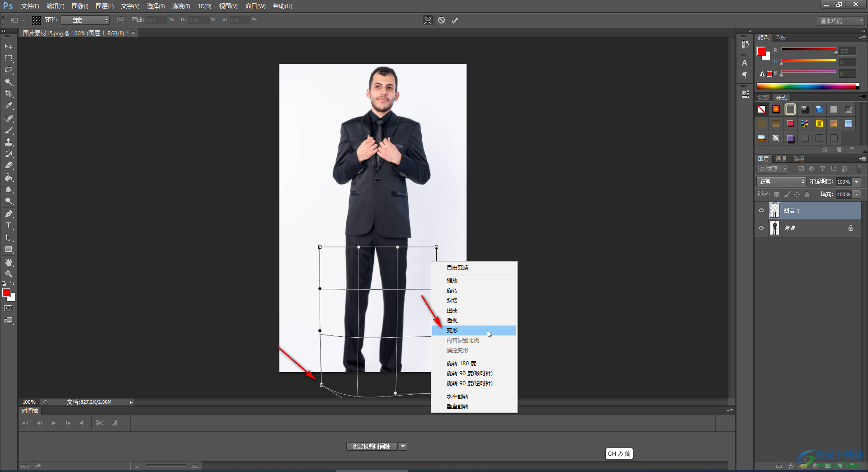Open dropdown arrow next to 创建视频时间轴

[x=403, y=447]
